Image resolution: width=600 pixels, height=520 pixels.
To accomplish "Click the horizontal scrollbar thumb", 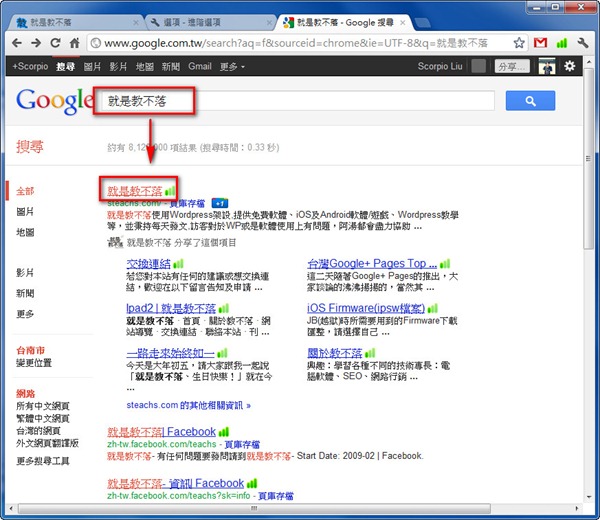I will (x=254, y=509).
